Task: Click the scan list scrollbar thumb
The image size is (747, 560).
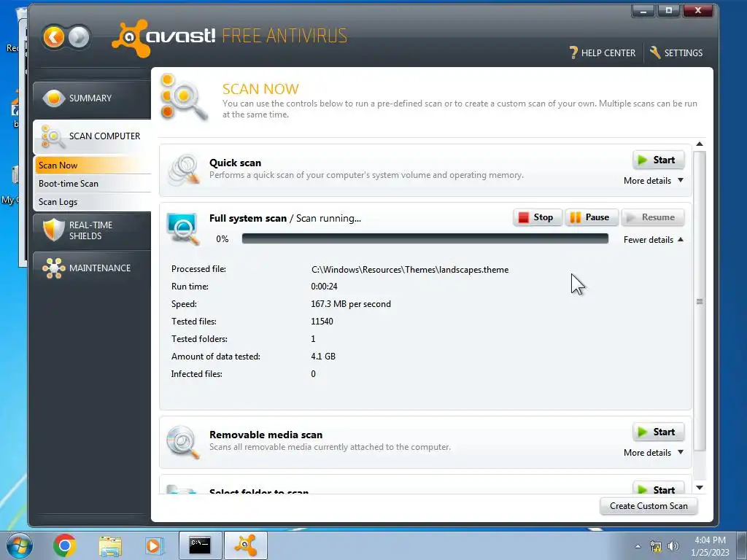Action: [700, 301]
